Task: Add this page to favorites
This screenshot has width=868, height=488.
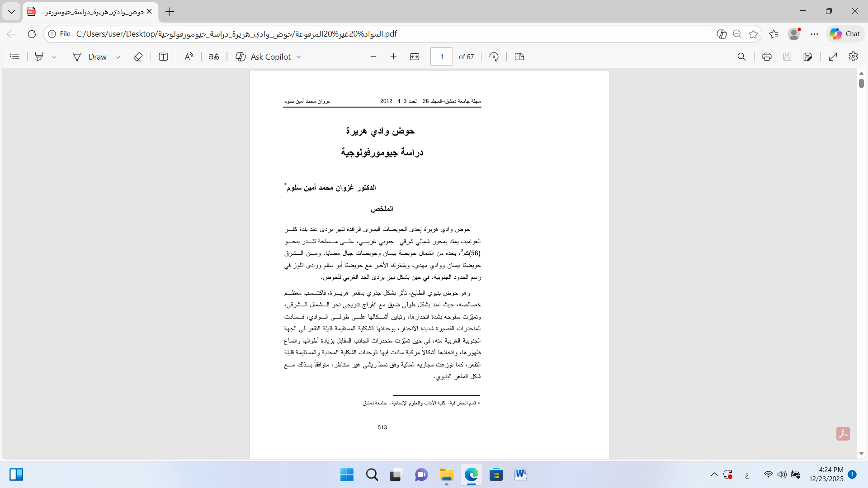Action: coord(753,34)
